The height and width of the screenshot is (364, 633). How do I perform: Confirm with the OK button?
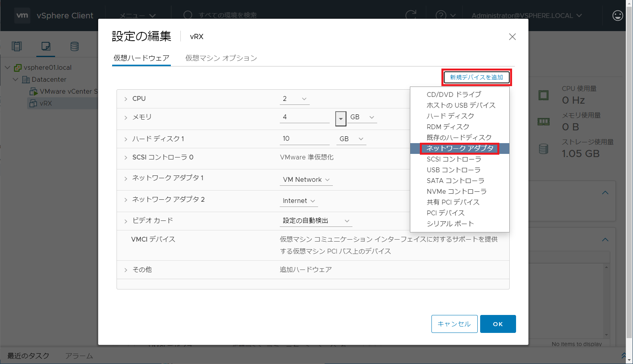coord(498,324)
